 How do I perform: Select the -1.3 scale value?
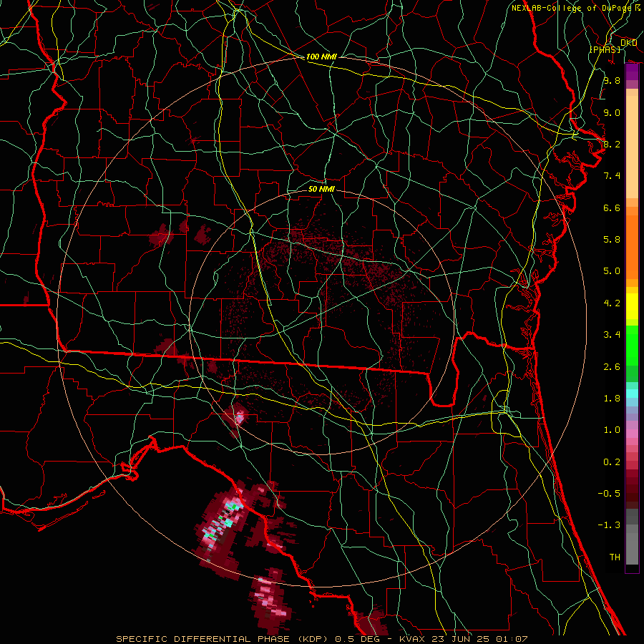609,525
